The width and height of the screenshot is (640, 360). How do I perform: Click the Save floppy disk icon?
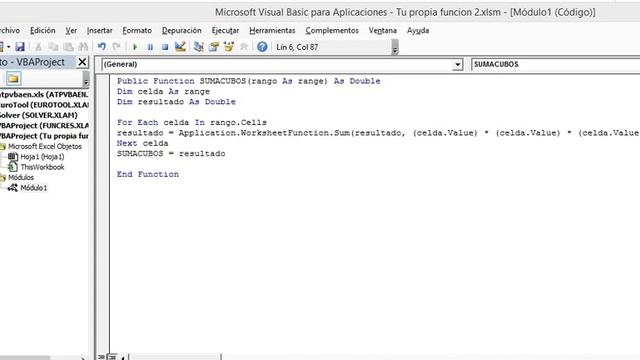pos(20,47)
